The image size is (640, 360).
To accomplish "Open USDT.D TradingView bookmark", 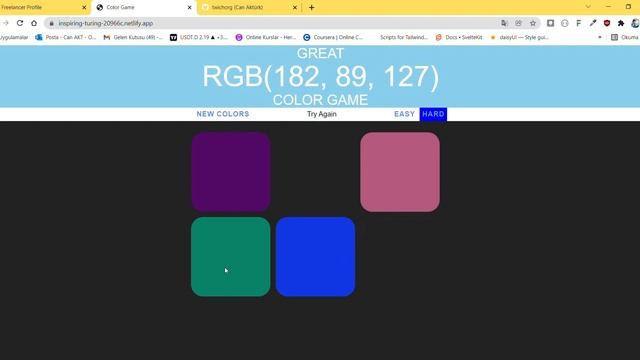I will [199, 37].
